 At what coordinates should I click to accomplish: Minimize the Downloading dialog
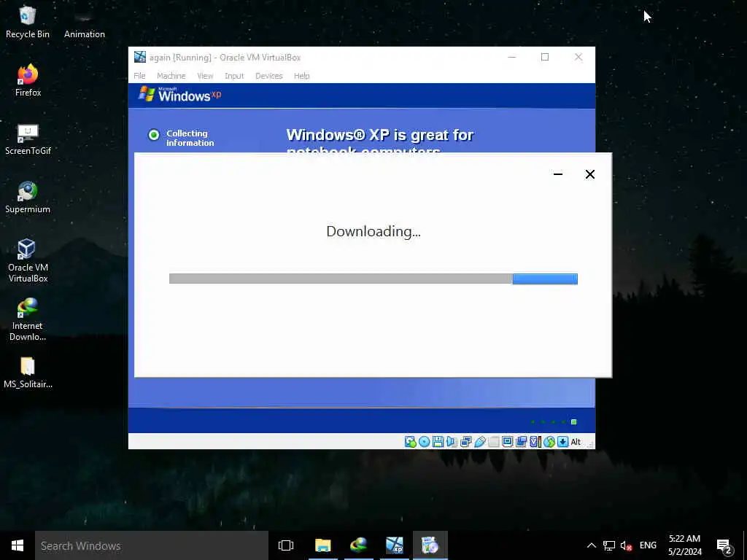tap(558, 174)
